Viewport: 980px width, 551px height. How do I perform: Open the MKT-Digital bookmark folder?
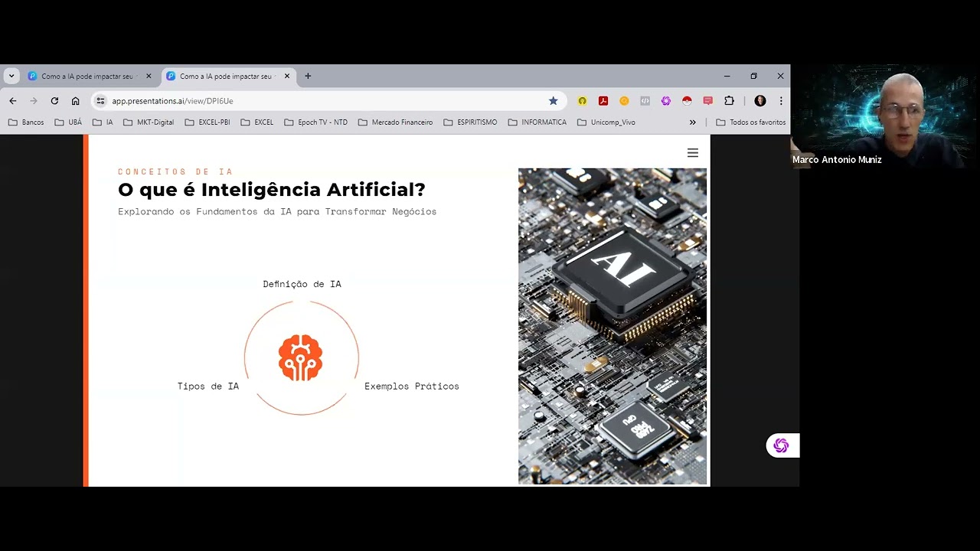(x=149, y=122)
